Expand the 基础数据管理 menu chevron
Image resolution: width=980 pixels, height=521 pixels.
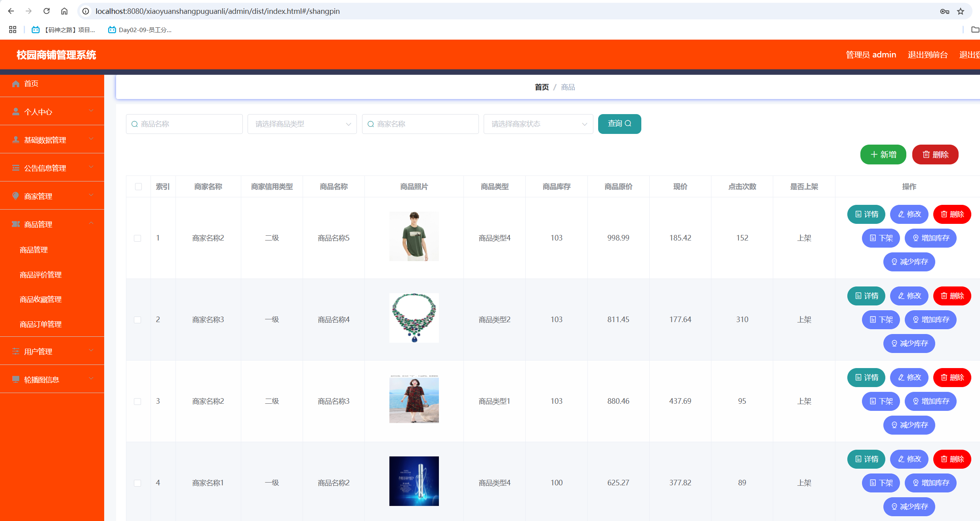click(x=91, y=139)
